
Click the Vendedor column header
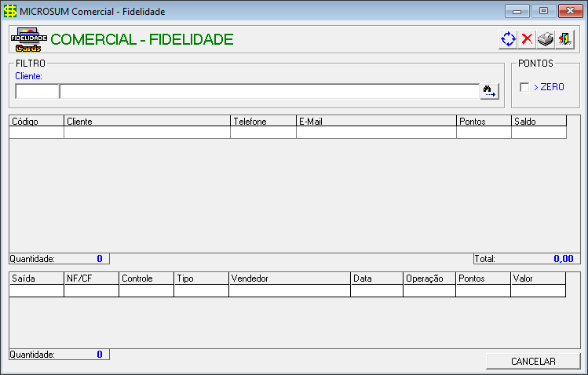[x=290, y=279]
